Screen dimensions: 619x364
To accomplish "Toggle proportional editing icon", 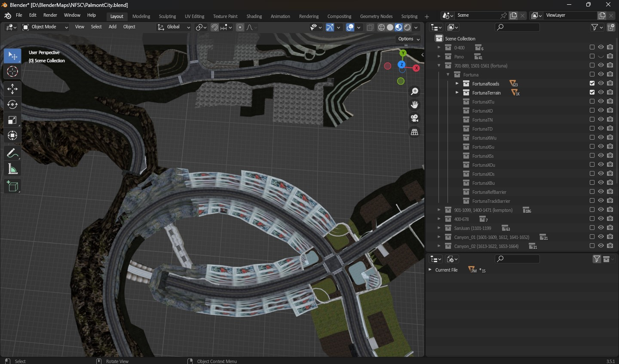I will (x=240, y=27).
